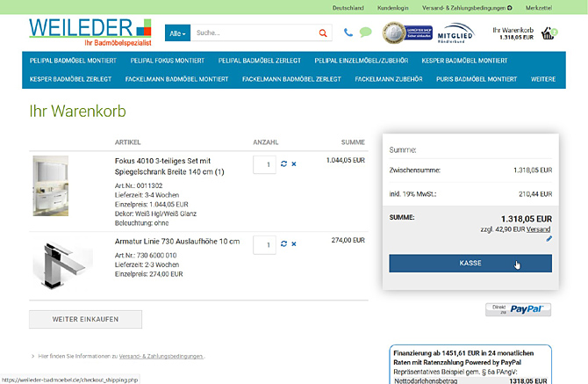The height and width of the screenshot is (384, 588).
Task: Click the 274,00 EUR sum text
Action: pyautogui.click(x=348, y=240)
